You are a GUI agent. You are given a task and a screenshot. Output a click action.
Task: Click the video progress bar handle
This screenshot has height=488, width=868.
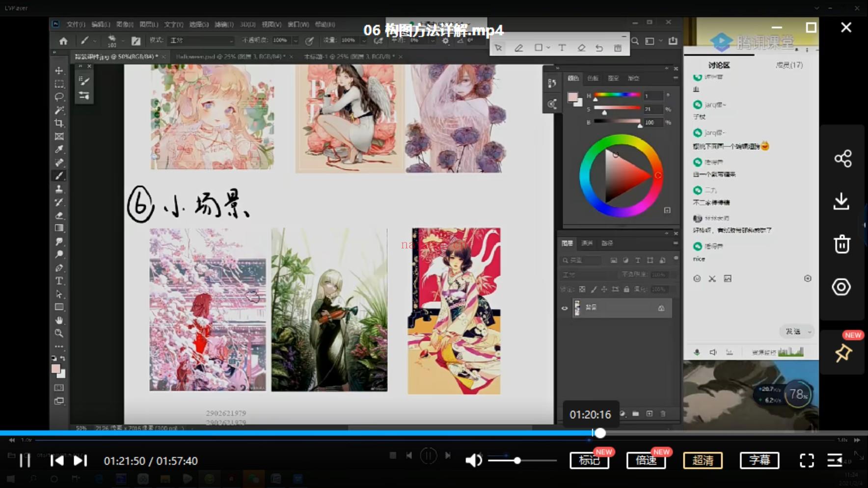(x=600, y=433)
